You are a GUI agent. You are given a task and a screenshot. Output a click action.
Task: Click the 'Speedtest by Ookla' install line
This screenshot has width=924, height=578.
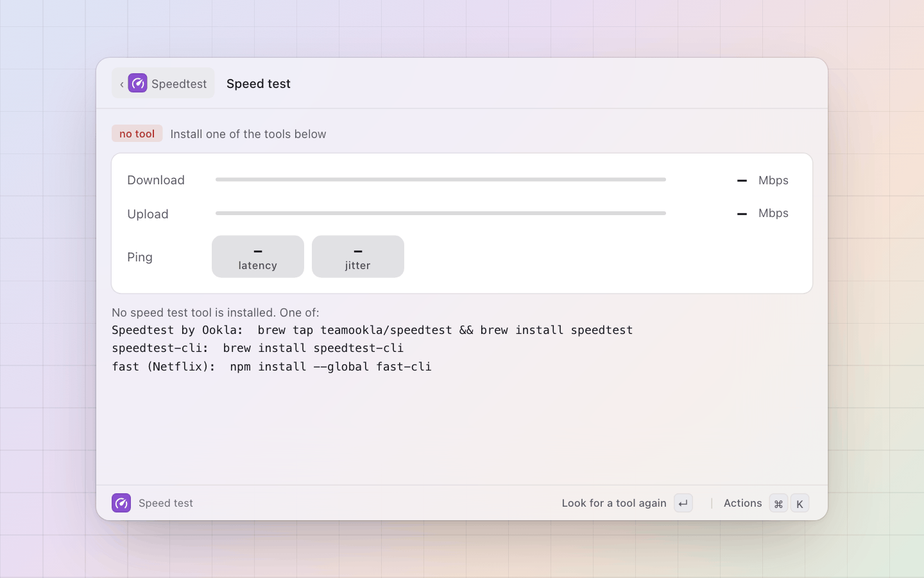pos(372,330)
